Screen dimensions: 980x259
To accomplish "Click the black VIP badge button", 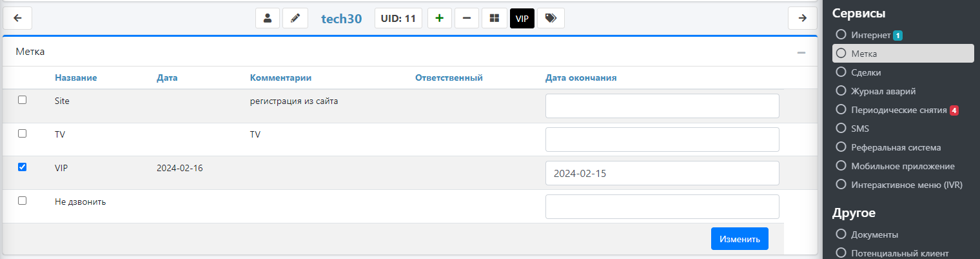I will tap(522, 18).
